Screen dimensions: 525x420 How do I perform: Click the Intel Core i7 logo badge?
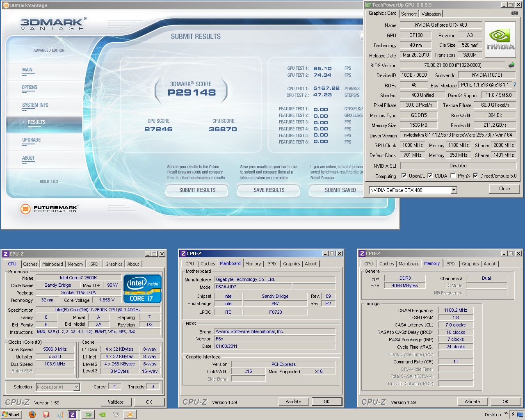click(x=142, y=289)
